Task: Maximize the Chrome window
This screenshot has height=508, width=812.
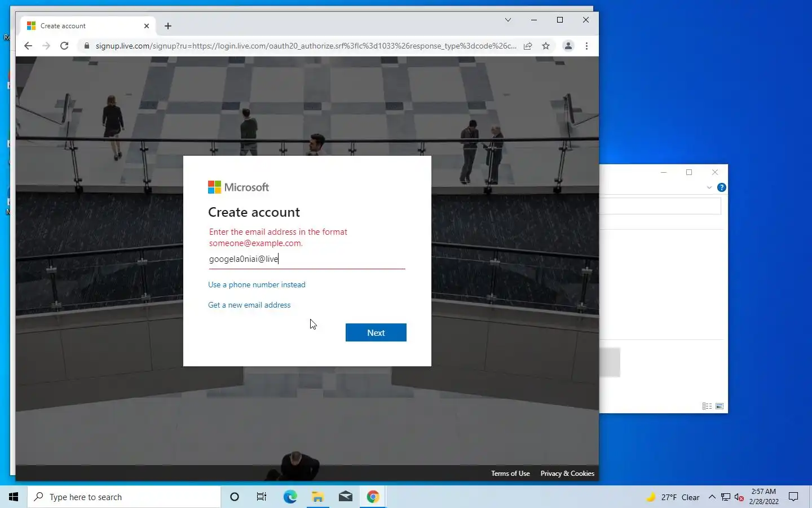Action: pyautogui.click(x=560, y=20)
